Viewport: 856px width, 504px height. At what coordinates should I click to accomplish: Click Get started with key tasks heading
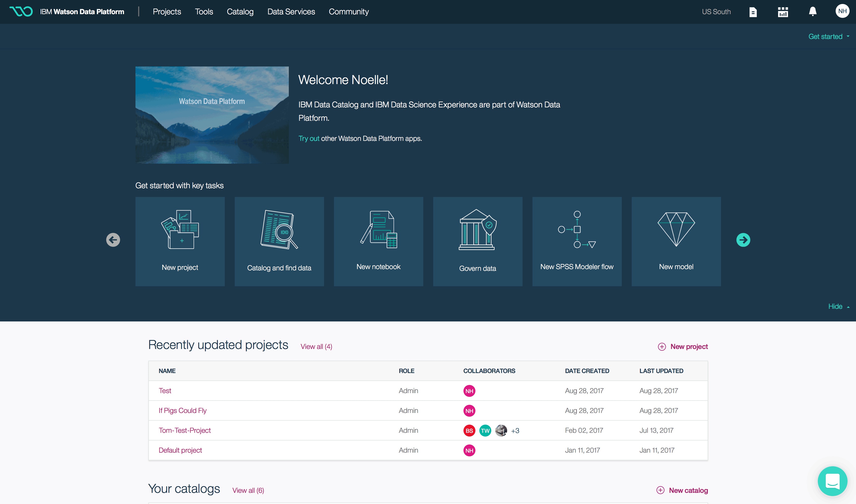click(179, 186)
